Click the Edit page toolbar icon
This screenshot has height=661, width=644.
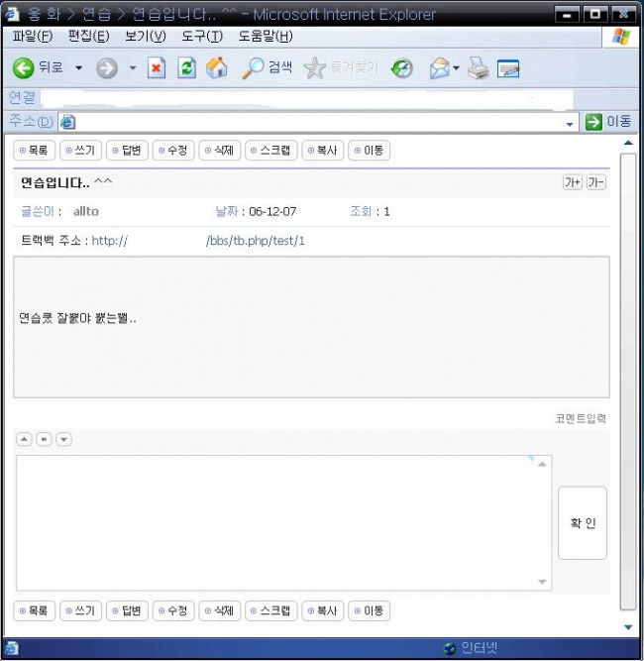(x=508, y=68)
